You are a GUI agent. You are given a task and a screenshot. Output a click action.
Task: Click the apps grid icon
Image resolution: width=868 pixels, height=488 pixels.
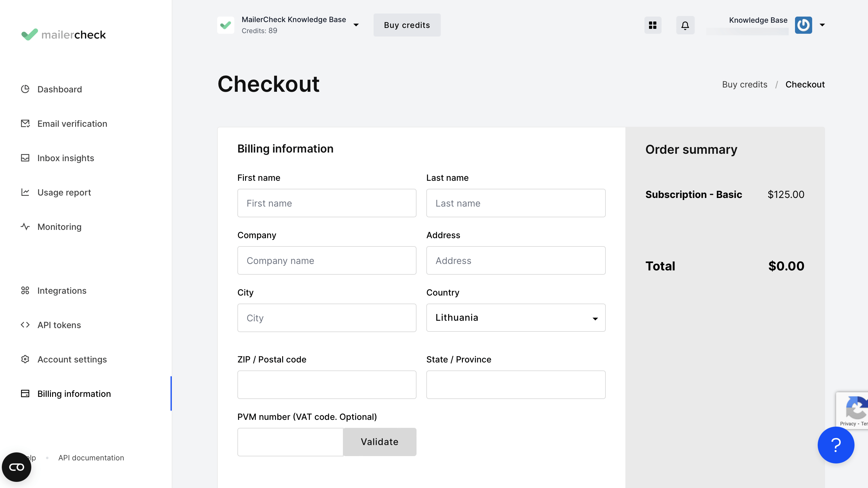(653, 25)
